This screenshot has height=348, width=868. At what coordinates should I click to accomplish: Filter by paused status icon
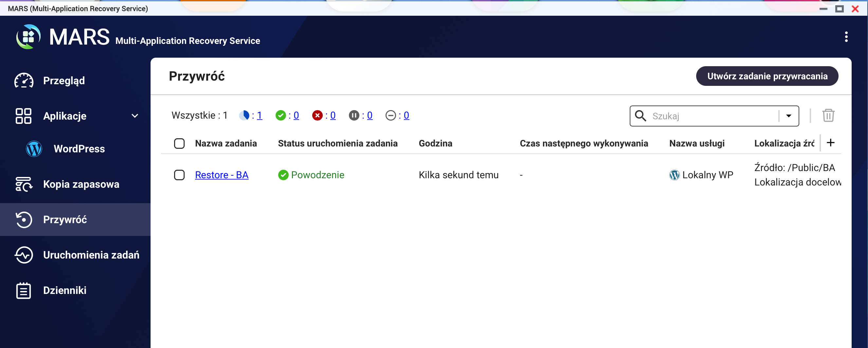(354, 116)
